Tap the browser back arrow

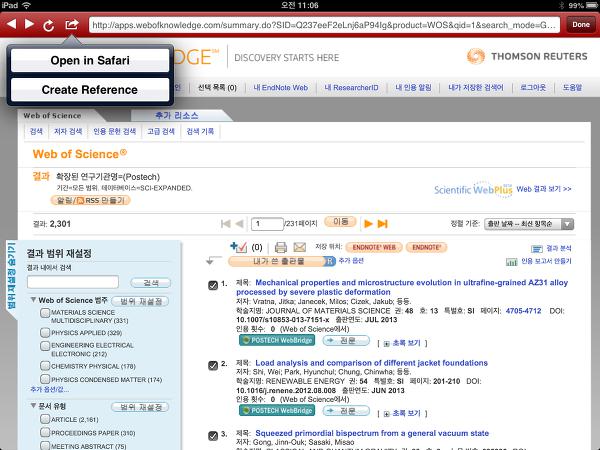pos(12,24)
